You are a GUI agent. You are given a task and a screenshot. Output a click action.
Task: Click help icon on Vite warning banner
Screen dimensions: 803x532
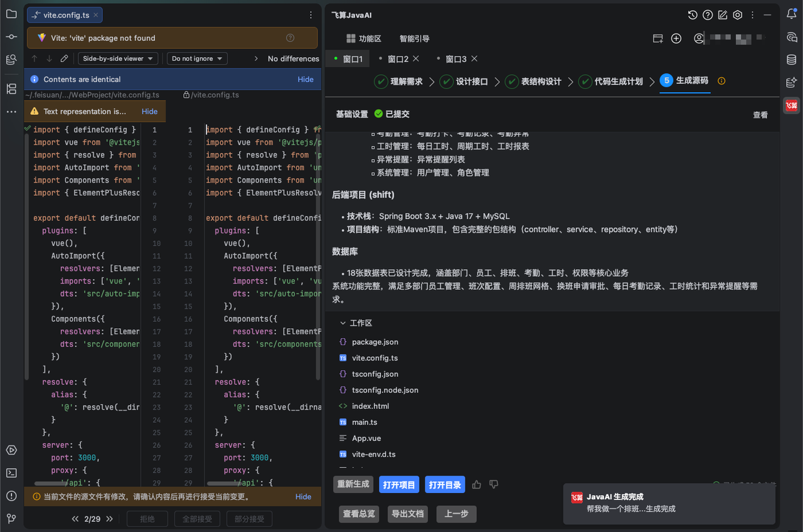point(290,38)
